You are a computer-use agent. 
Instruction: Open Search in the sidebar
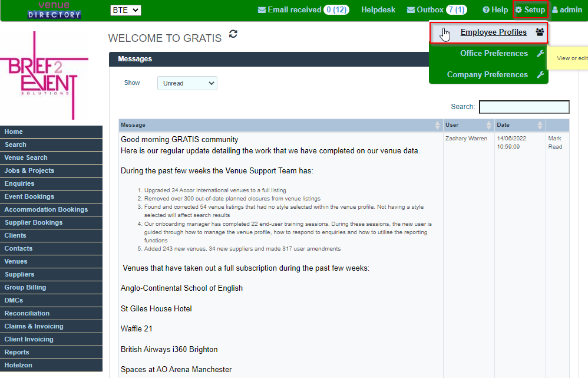pyautogui.click(x=51, y=144)
